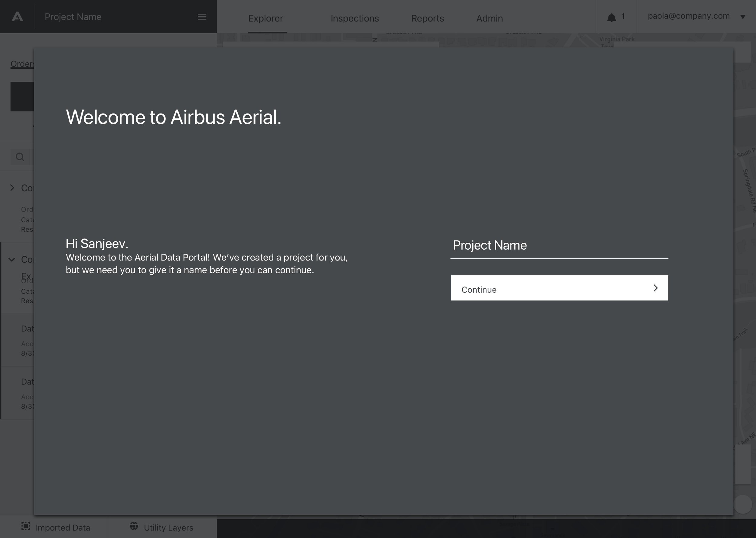Click the Imported Data icon
The width and height of the screenshot is (756, 538).
point(25,526)
